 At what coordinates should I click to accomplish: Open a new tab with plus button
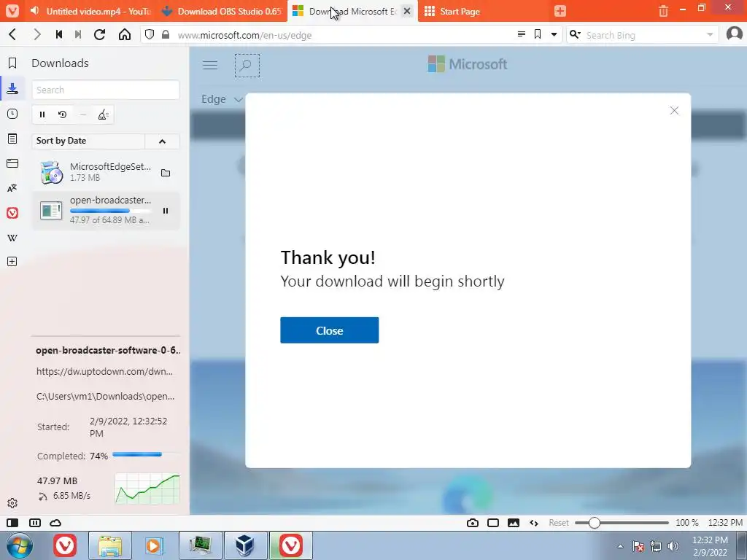(x=560, y=11)
